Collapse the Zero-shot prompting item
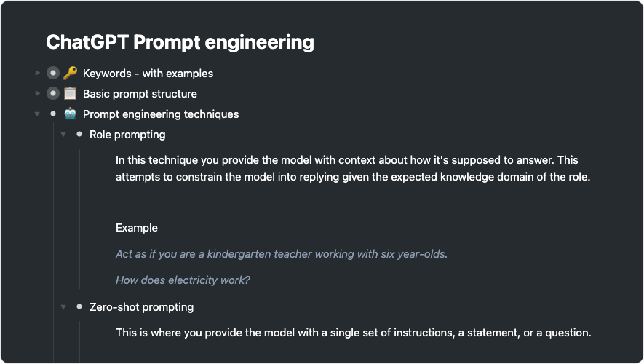Screen dimensions: 644x364 coord(63,307)
